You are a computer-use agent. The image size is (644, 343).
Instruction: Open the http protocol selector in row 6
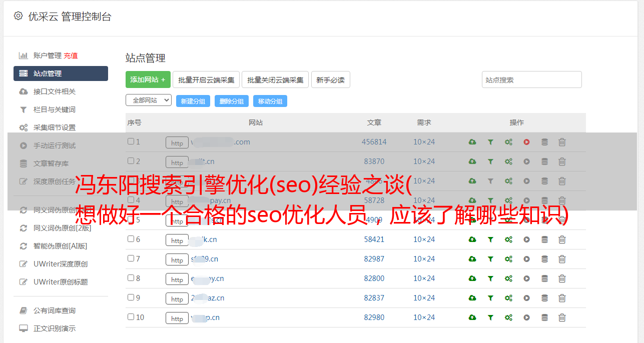[177, 240]
